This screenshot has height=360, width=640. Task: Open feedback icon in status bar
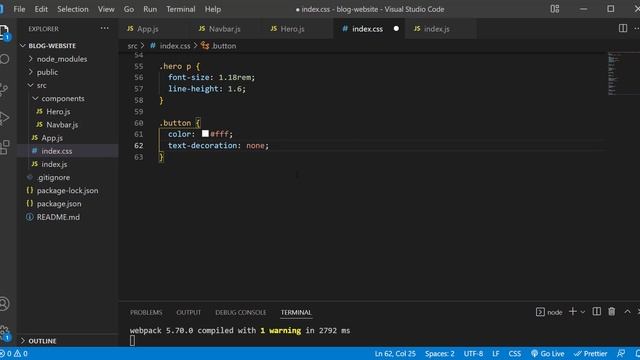point(621,353)
